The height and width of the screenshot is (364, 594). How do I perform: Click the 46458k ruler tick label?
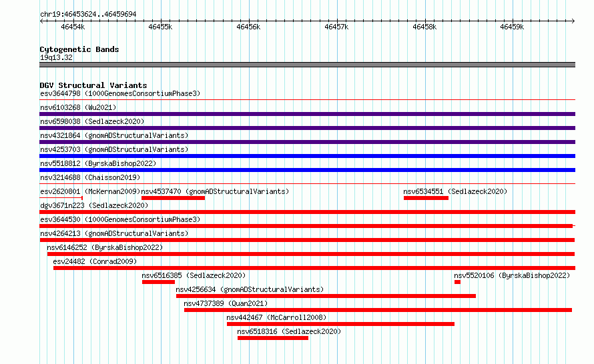424,27
